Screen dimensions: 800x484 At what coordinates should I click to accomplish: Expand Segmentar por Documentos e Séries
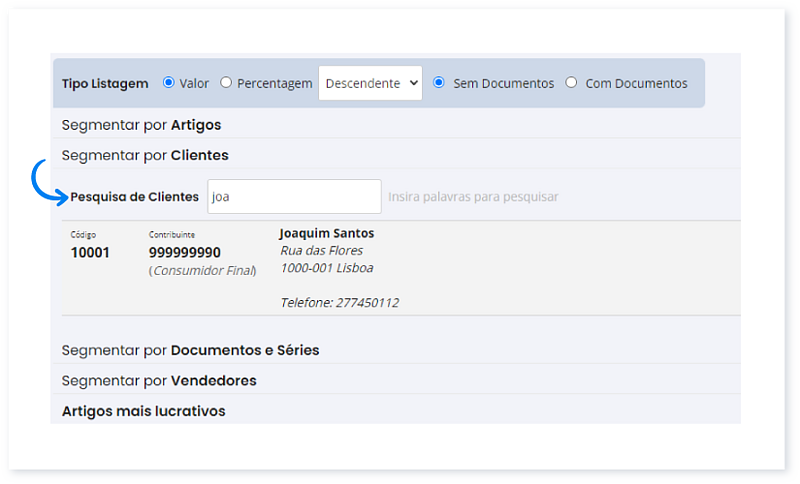click(190, 350)
